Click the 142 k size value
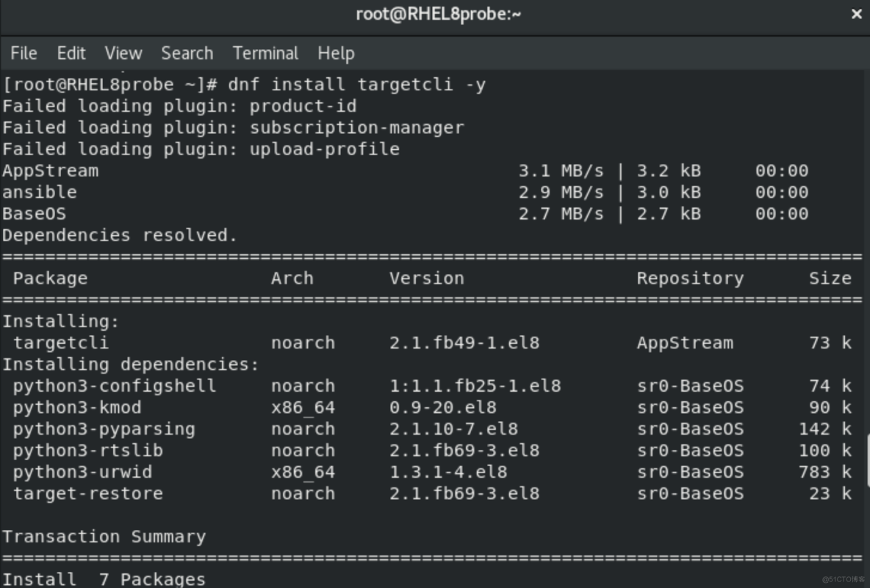 pos(824,429)
